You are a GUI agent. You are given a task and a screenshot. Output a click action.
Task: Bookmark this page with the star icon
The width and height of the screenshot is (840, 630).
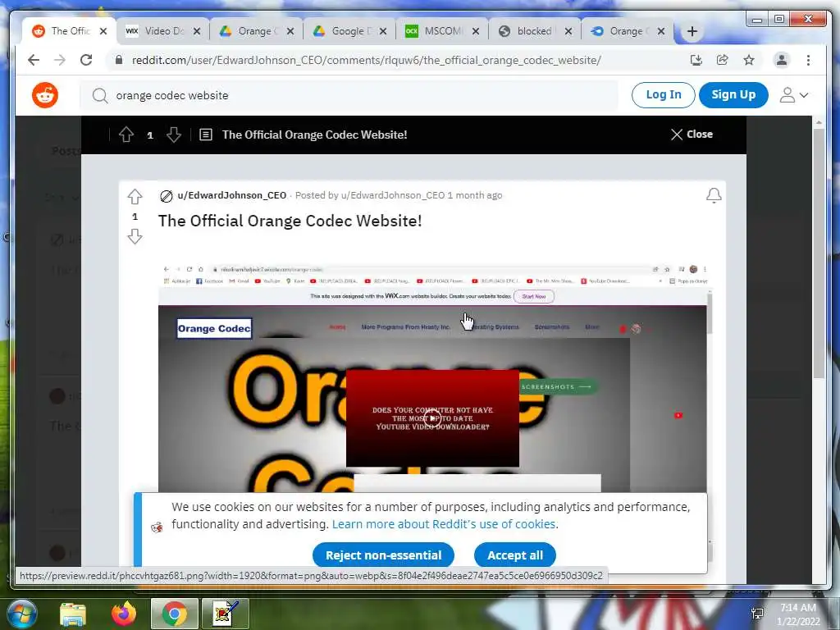tap(749, 60)
